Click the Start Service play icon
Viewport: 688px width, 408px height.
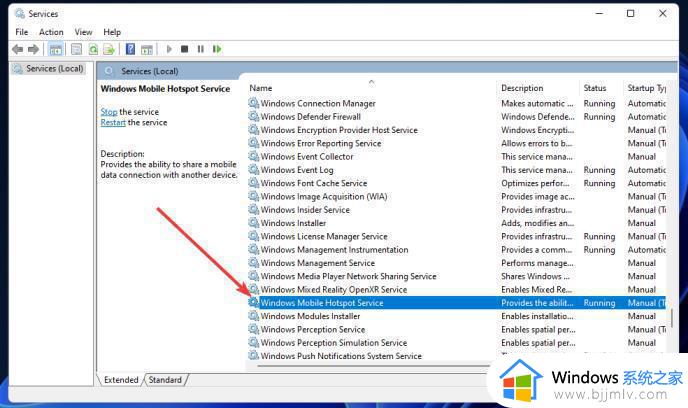[169, 49]
